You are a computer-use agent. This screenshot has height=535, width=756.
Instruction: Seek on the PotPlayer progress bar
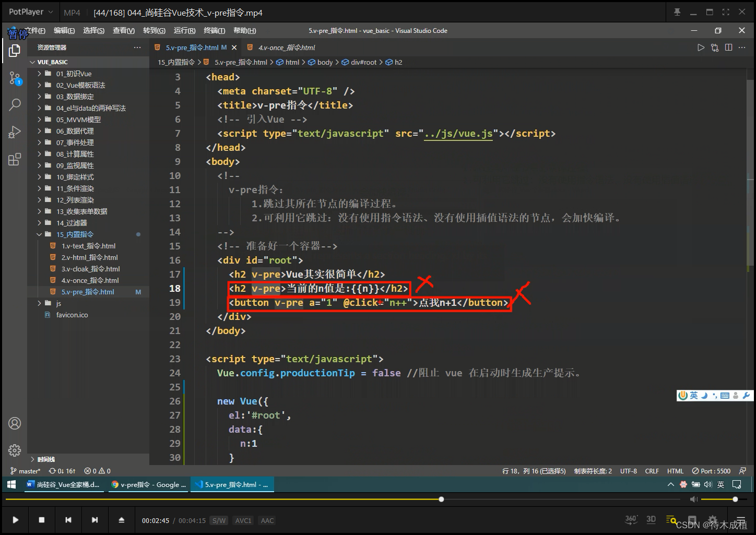pos(342,500)
